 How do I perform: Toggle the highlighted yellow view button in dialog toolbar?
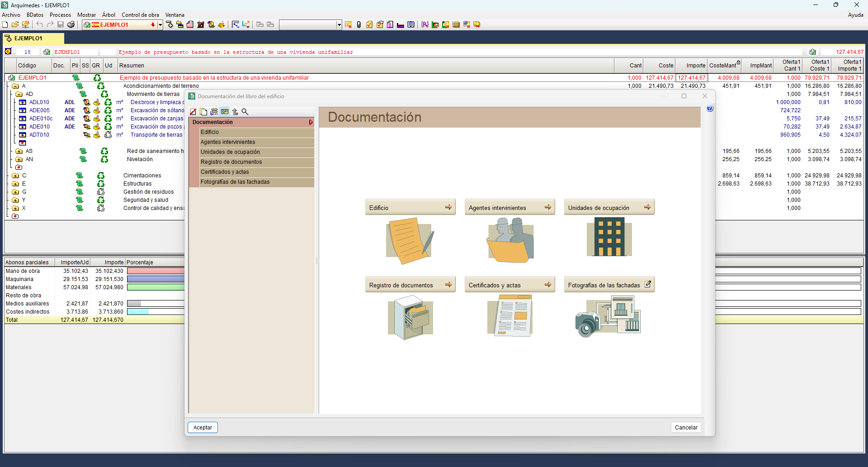pos(225,112)
